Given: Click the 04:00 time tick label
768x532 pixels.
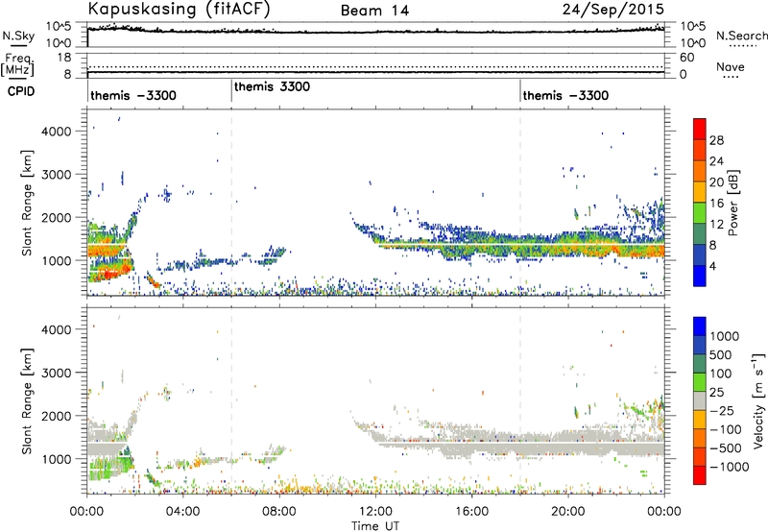Looking at the screenshot, I should 182,512.
